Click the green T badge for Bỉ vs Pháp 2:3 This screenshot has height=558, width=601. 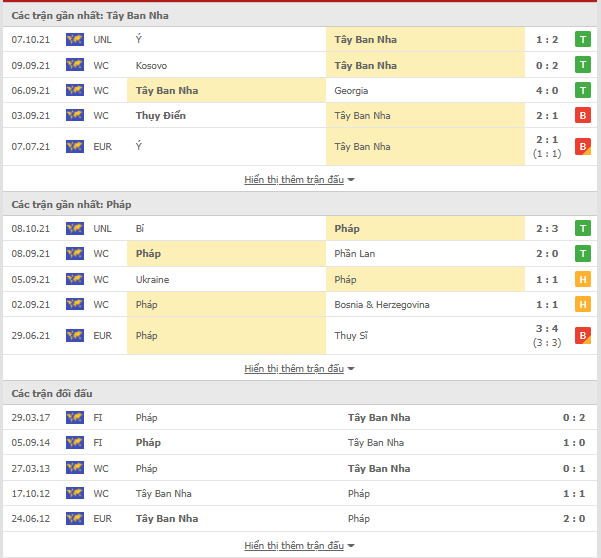coord(583,228)
